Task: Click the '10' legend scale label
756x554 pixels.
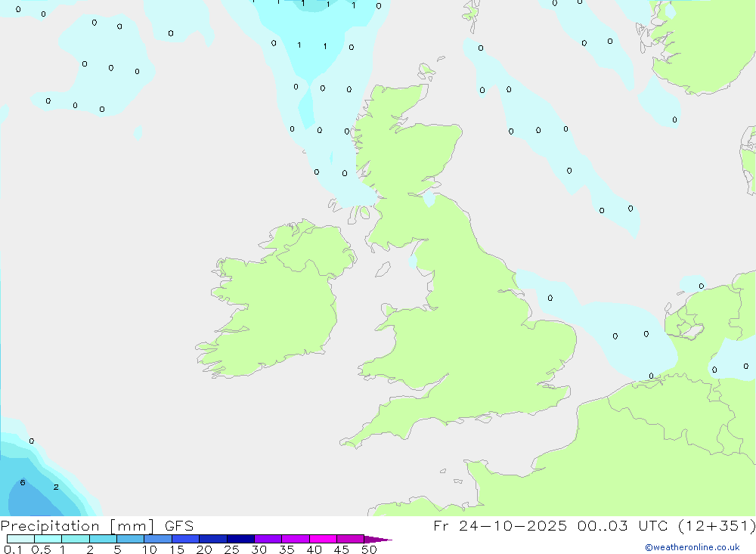Action: tap(149, 549)
